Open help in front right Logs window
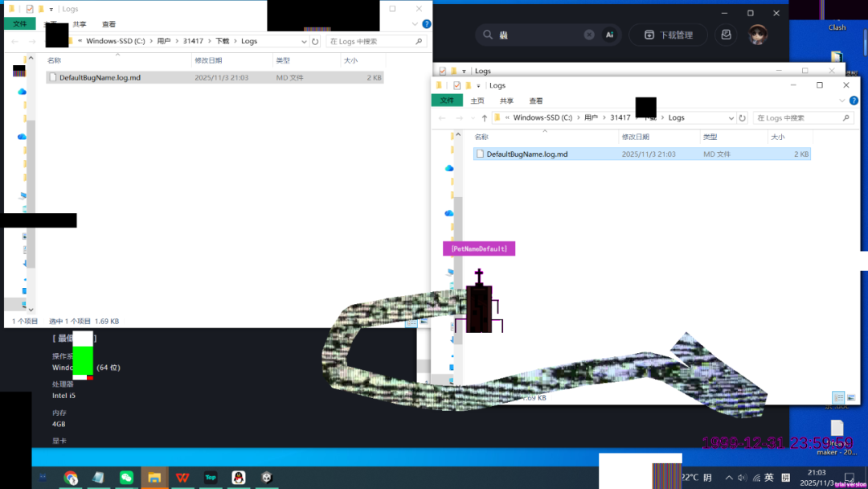Image resolution: width=868 pixels, height=489 pixels. pyautogui.click(x=854, y=101)
